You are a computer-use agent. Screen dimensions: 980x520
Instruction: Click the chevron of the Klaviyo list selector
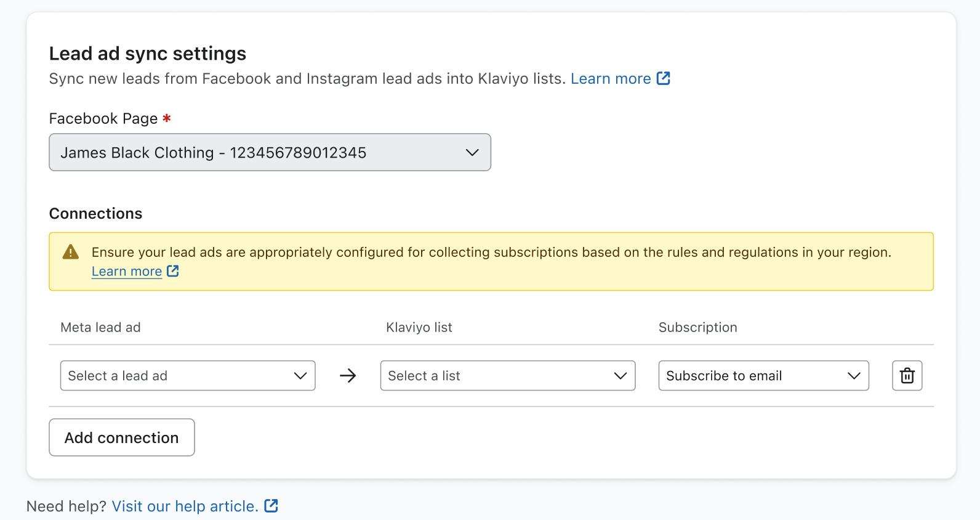click(x=621, y=376)
